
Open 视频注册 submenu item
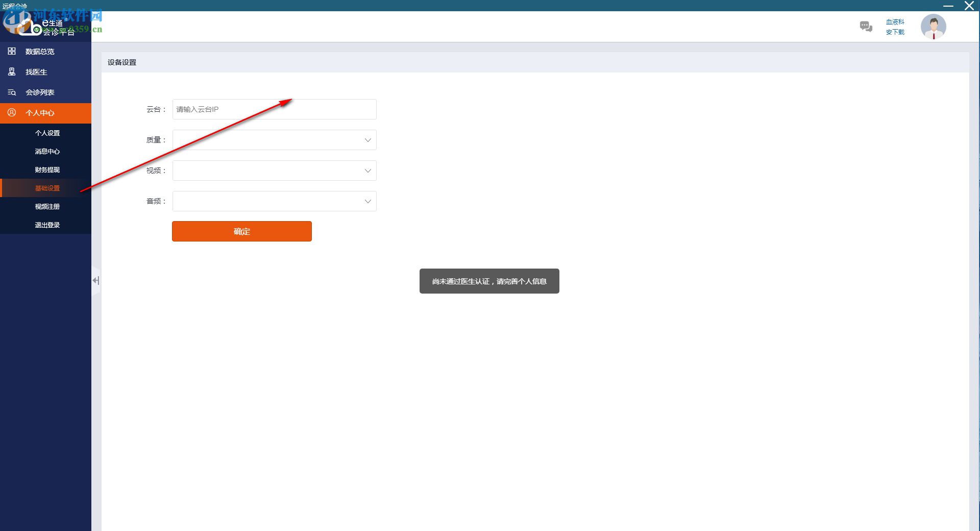click(45, 206)
